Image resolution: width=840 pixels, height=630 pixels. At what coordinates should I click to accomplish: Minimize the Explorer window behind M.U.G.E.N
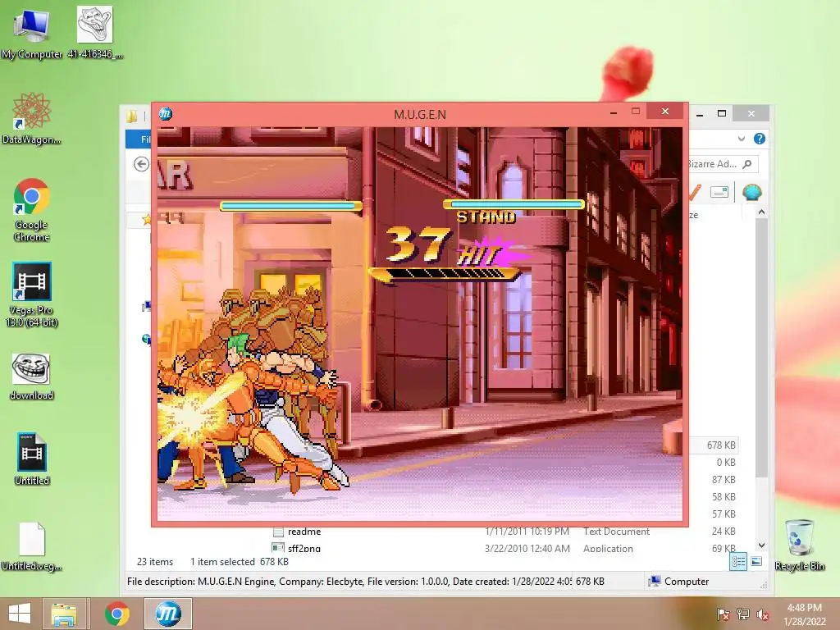pyautogui.click(x=700, y=113)
